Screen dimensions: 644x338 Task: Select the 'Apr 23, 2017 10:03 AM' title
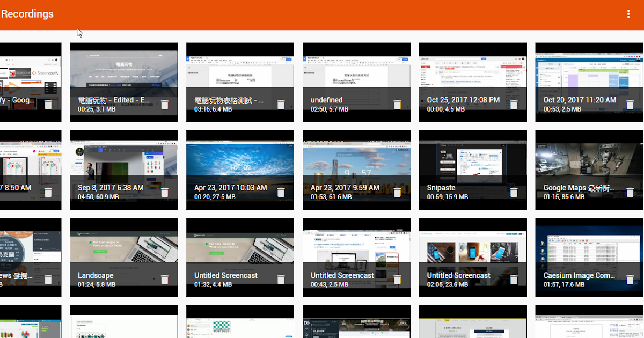point(231,188)
